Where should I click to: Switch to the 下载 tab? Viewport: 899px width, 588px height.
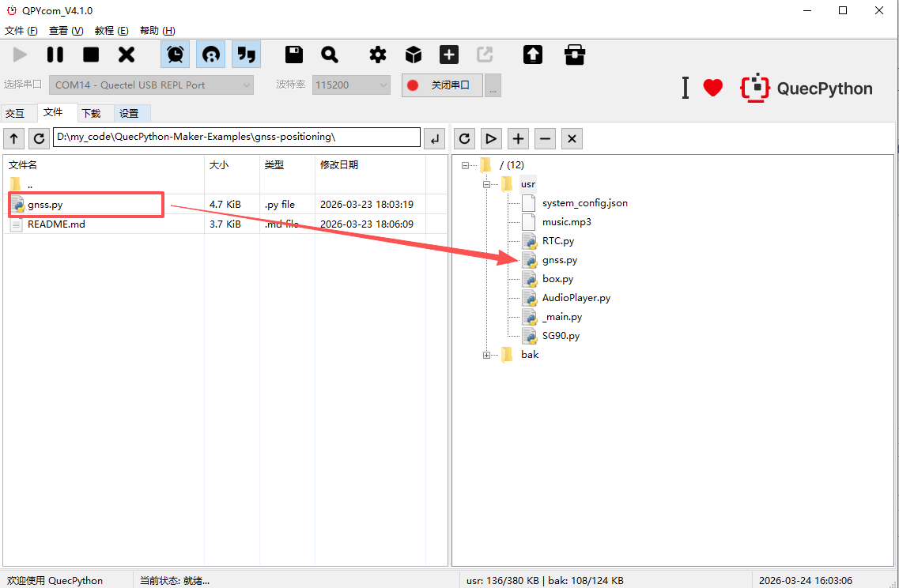click(x=91, y=113)
